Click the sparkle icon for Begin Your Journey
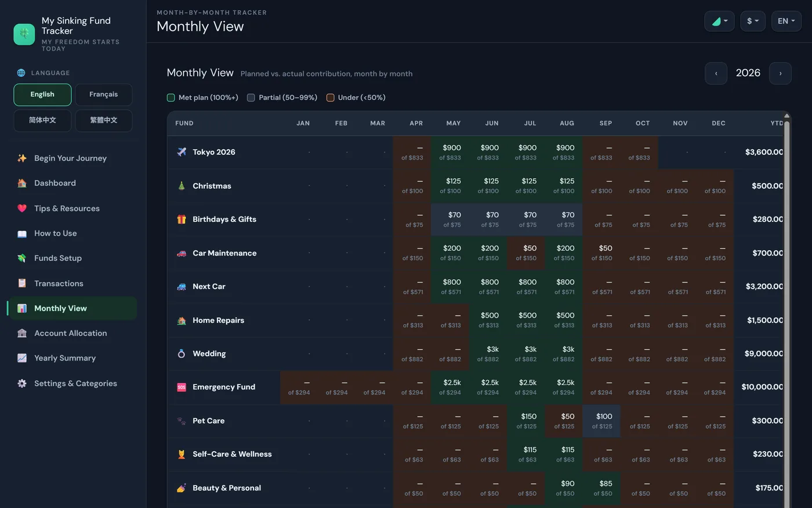 pos(22,158)
